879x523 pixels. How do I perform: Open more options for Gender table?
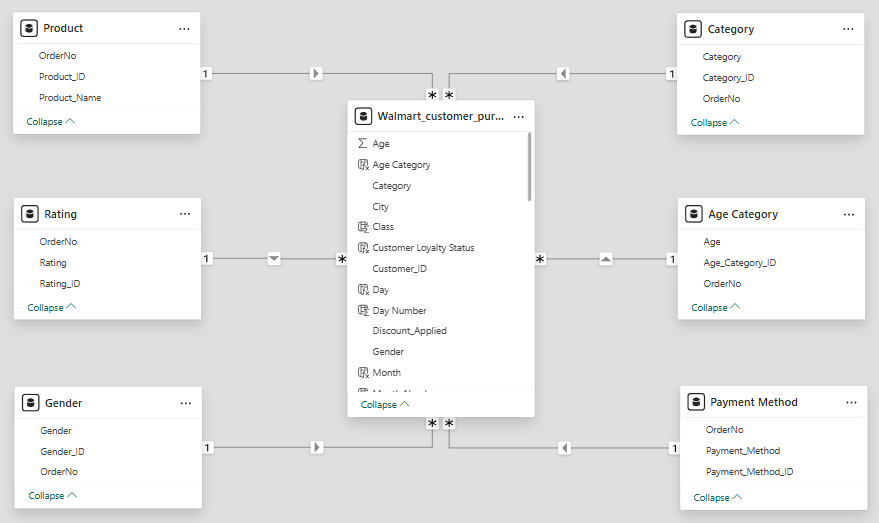186,403
